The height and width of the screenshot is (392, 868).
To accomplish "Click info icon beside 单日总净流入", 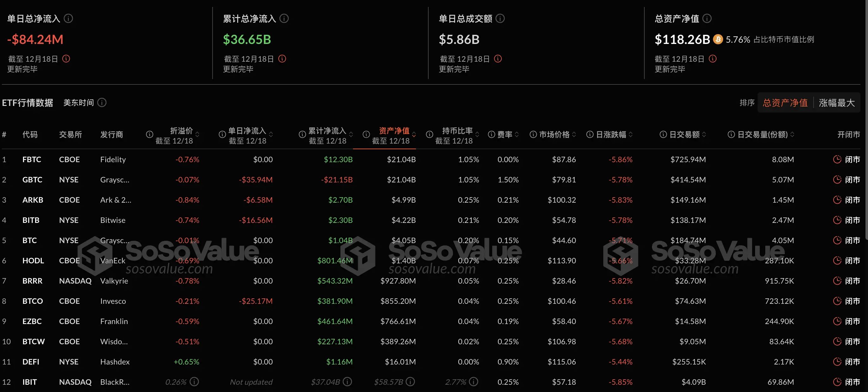I will [68, 19].
